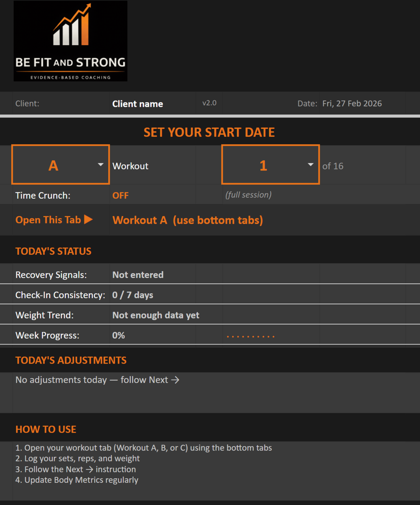Click the Week Progress dotted progress bar
This screenshot has width=420, height=505.
[x=250, y=336]
